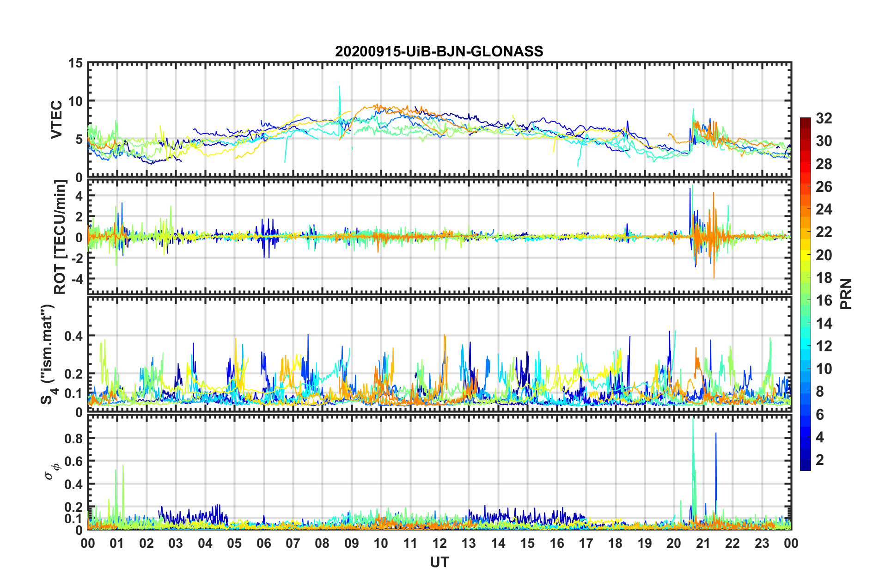Click inside the VTEC plot panel

tap(439, 120)
